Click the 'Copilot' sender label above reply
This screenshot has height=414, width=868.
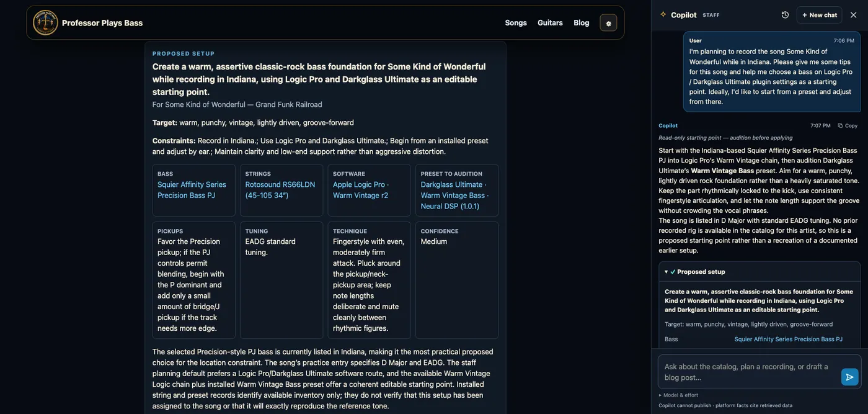(x=668, y=125)
